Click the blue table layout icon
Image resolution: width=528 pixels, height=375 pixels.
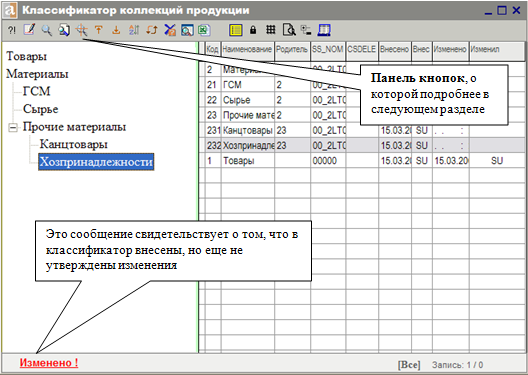pyautogui.click(x=324, y=30)
